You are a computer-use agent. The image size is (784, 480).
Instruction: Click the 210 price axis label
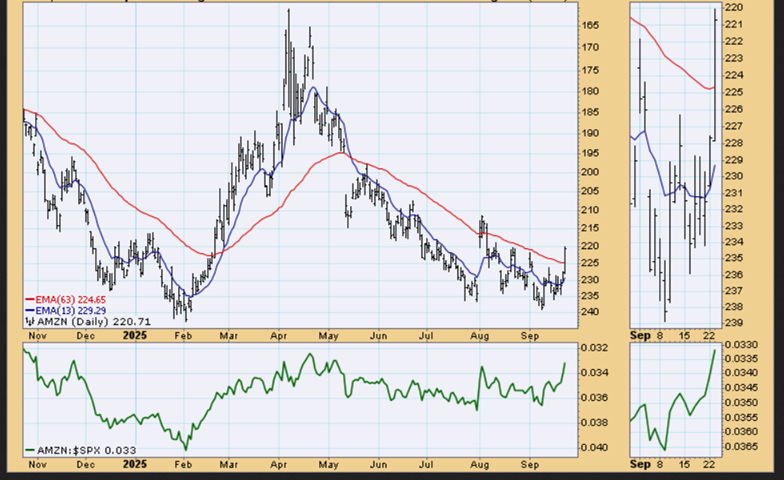tap(591, 210)
